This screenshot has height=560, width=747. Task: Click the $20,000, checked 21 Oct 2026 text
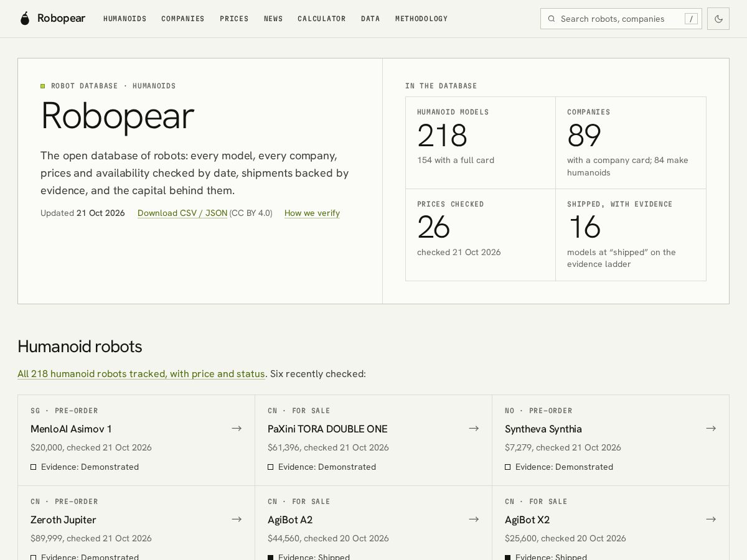[x=91, y=447]
